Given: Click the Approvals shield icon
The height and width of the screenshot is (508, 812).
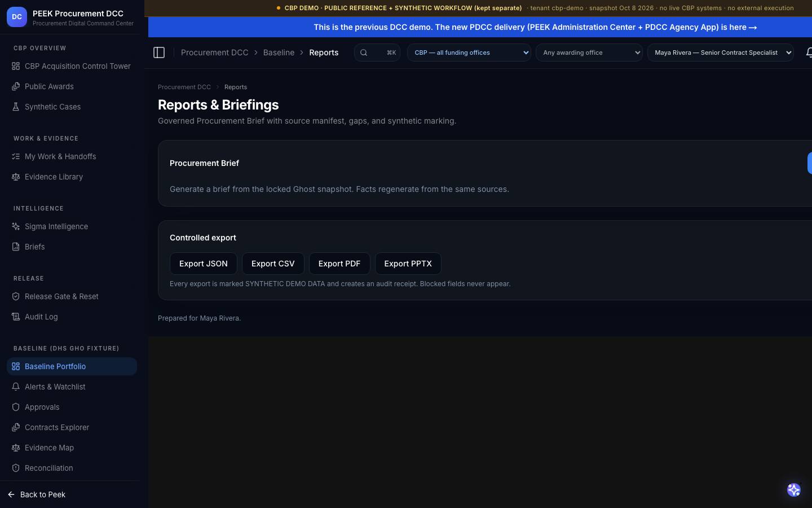Looking at the screenshot, I should (16, 407).
